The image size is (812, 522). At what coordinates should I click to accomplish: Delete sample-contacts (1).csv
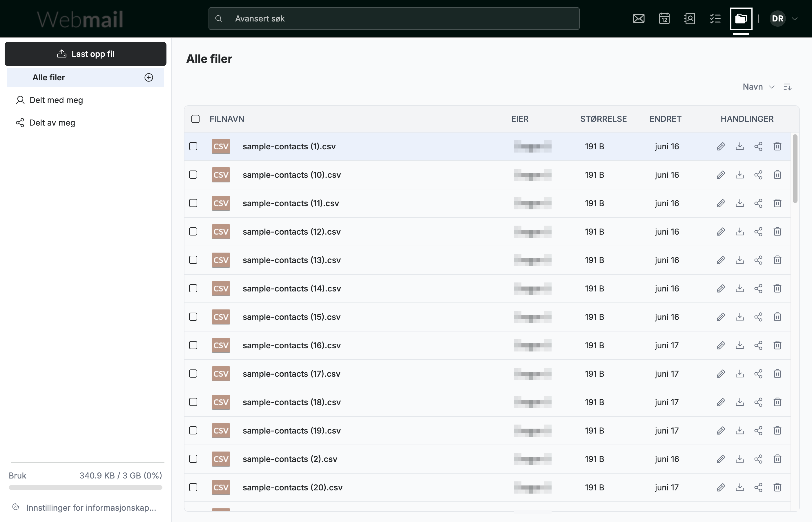point(777,146)
